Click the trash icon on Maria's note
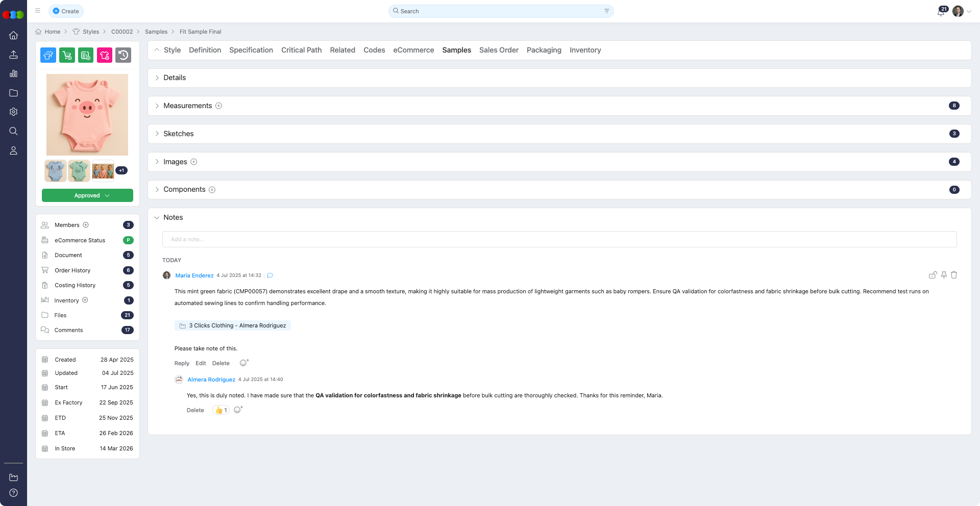980x506 pixels. (x=954, y=275)
